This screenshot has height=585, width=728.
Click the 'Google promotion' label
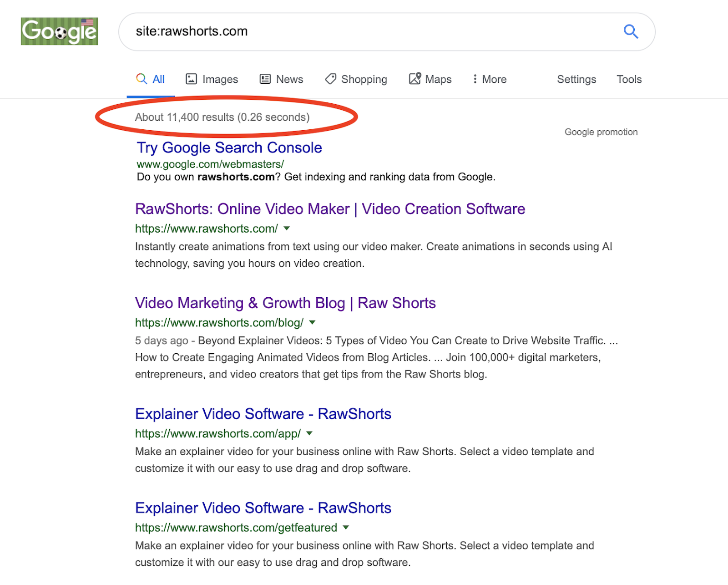click(601, 132)
